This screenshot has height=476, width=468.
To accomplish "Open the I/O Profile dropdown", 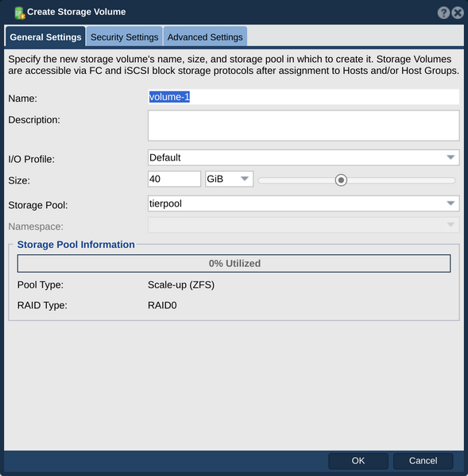I will click(x=304, y=157).
